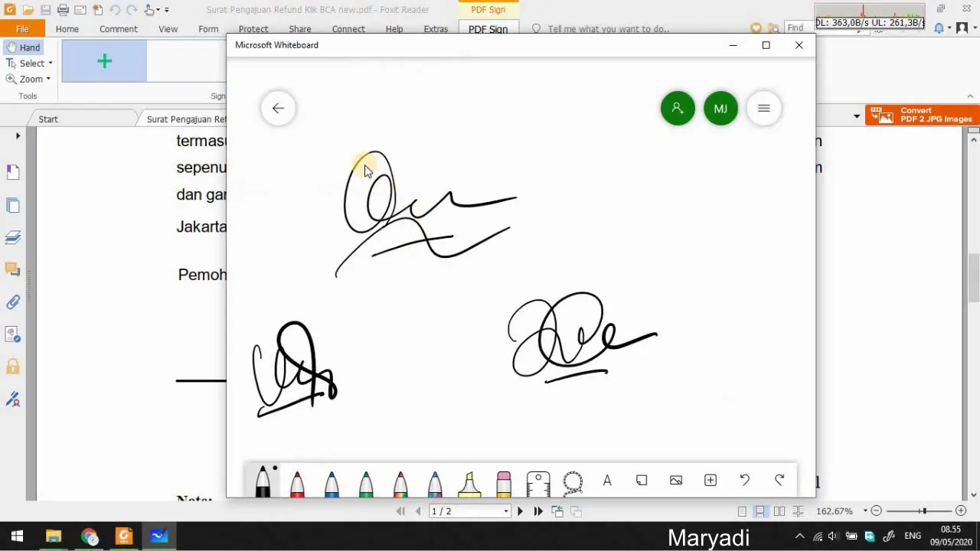This screenshot has width=980, height=551.
Task: Adjust the zoom slider handle
Action: tap(924, 511)
